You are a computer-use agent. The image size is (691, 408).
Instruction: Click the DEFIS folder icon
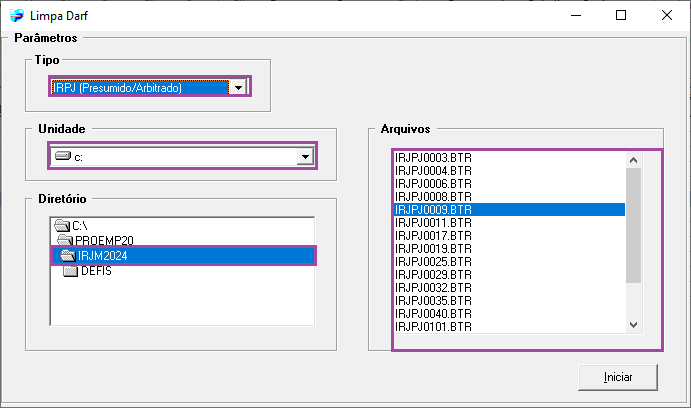point(71,271)
